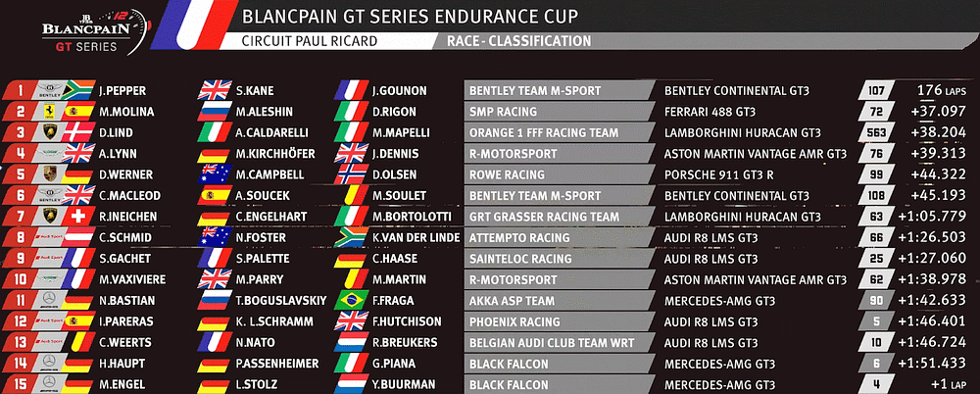Click the British flag next to S.Kane

pos(214,90)
